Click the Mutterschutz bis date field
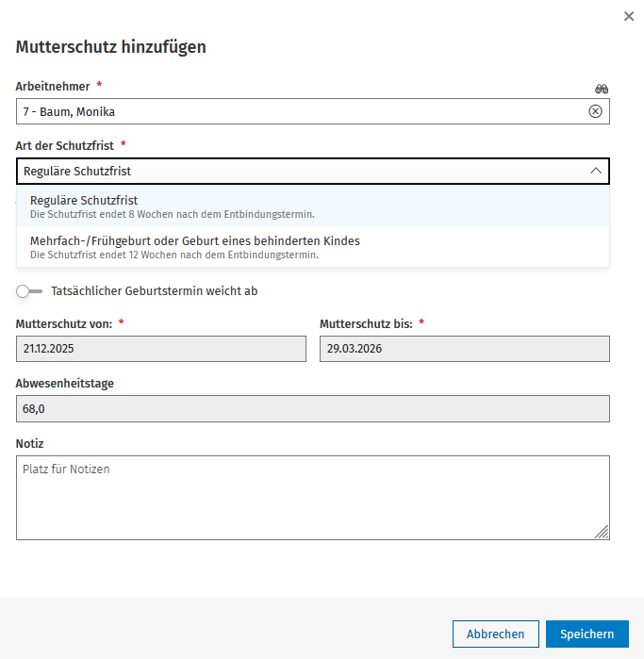Screen dimensions: 644x659 click(x=465, y=349)
